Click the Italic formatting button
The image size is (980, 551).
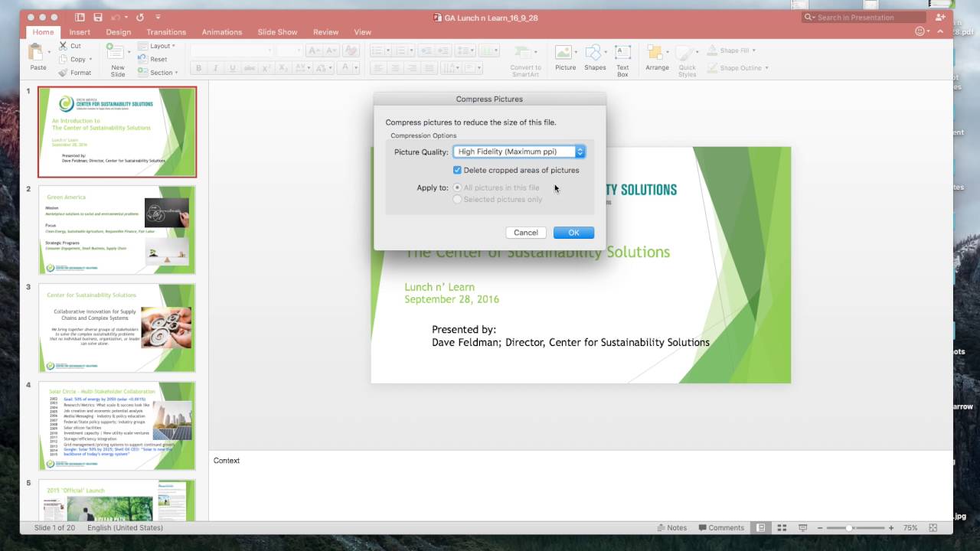click(x=215, y=68)
